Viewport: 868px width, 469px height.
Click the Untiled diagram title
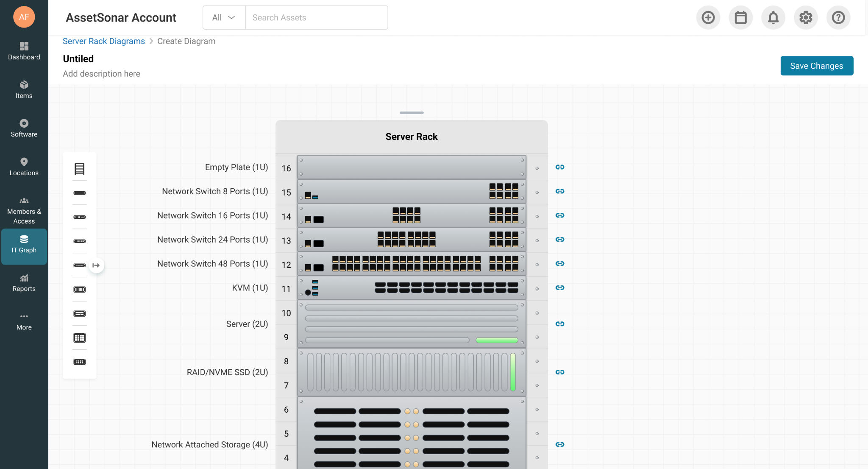pyautogui.click(x=78, y=59)
